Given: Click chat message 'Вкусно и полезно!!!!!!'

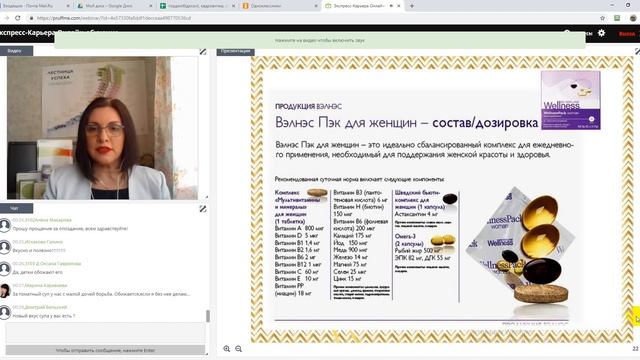Looking at the screenshot, I should (39, 251).
